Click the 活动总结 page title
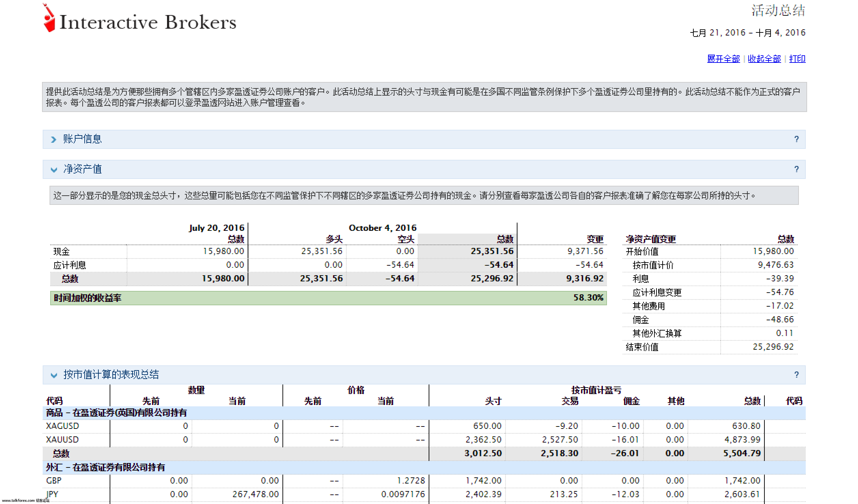The width and height of the screenshot is (858, 504). (x=778, y=11)
